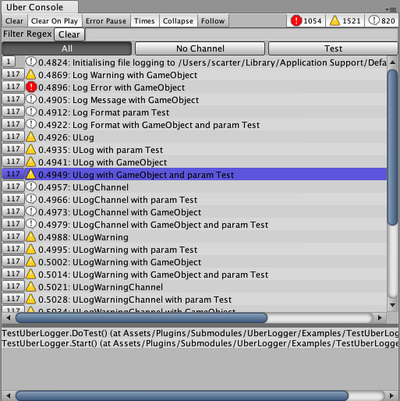Image resolution: width=400 pixels, height=401 pixels.
Task: Click the TestUberLogger.Start() stack trace line
Action: click(x=200, y=343)
